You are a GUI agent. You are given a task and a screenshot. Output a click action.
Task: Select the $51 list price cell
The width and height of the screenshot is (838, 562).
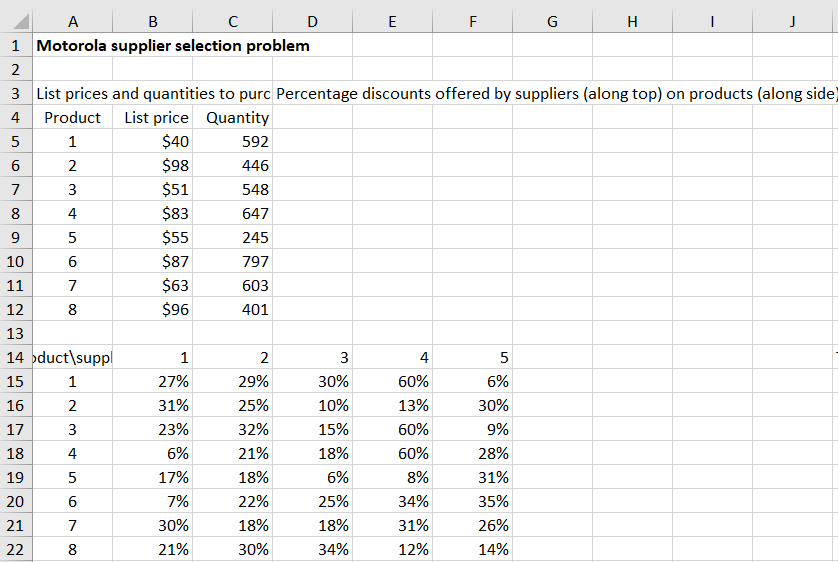[153, 190]
